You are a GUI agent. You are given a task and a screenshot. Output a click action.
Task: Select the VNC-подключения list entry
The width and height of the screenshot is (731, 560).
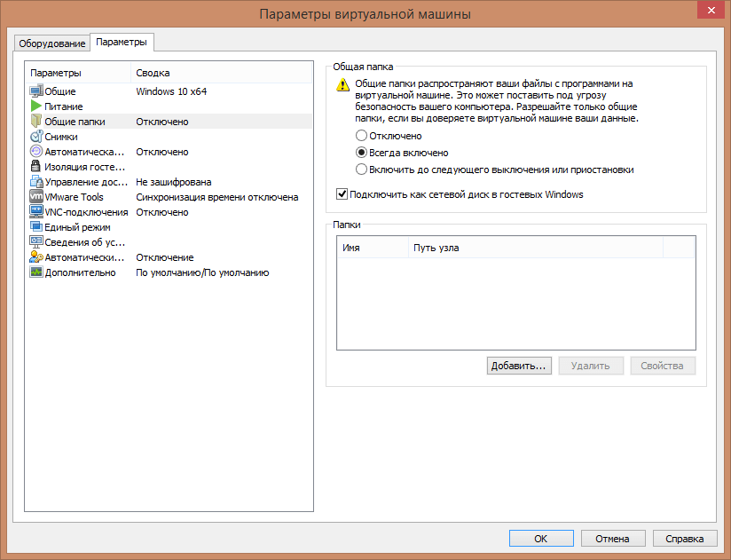[x=86, y=212]
